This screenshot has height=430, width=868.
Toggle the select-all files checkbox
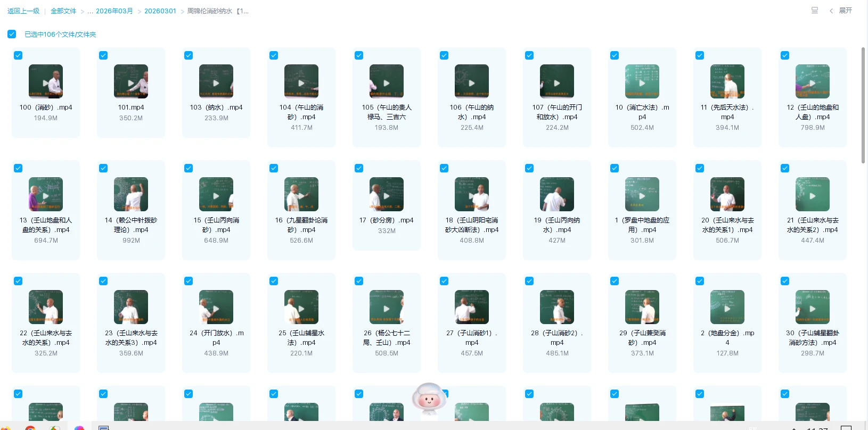coord(12,34)
